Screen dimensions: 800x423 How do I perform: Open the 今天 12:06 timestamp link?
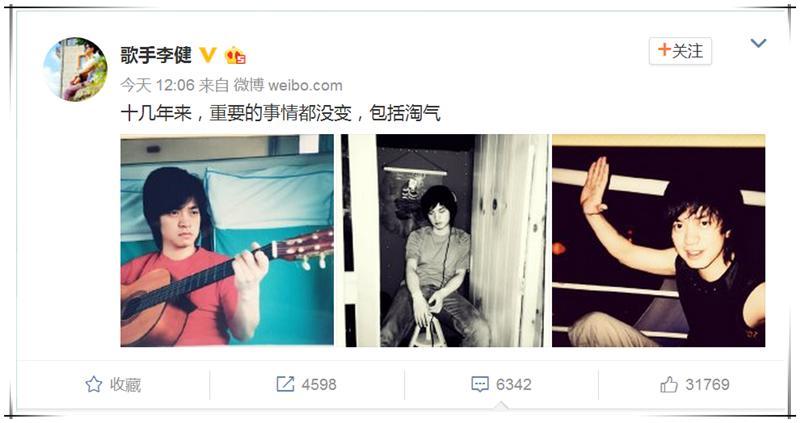coord(157,85)
